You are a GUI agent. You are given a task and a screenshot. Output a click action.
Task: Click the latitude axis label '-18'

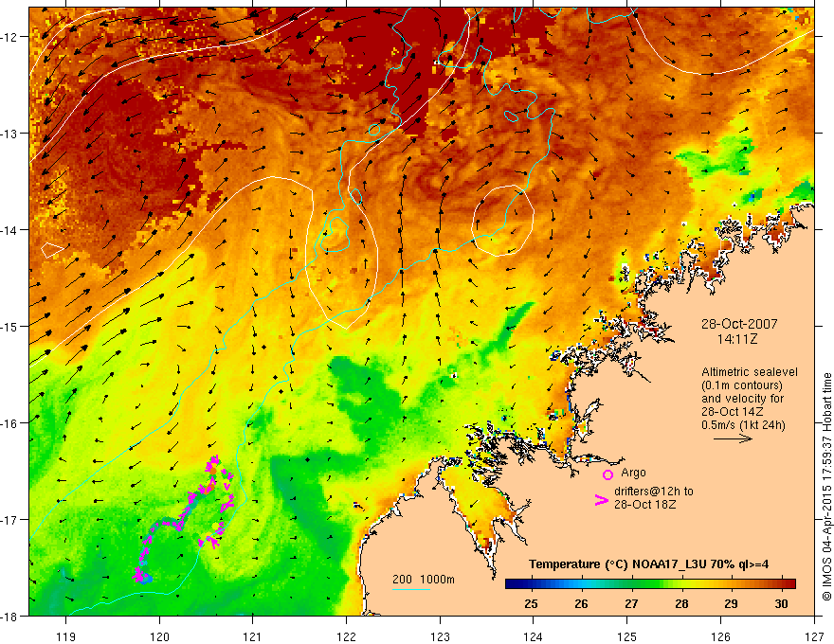[10, 616]
